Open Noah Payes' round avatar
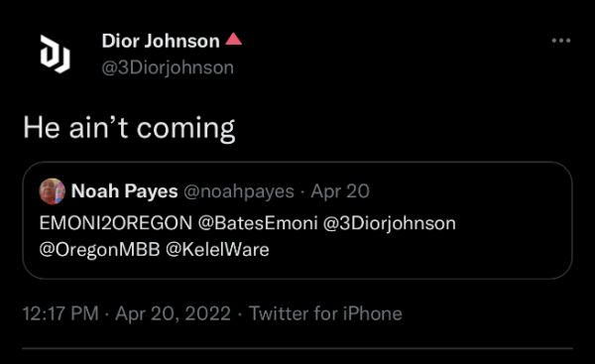The height and width of the screenshot is (364, 595). (53, 191)
